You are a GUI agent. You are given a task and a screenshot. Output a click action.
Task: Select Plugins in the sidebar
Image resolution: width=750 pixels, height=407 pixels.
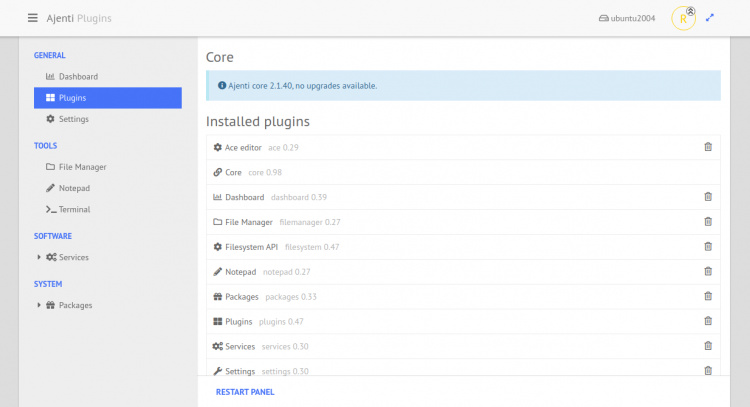(x=72, y=98)
